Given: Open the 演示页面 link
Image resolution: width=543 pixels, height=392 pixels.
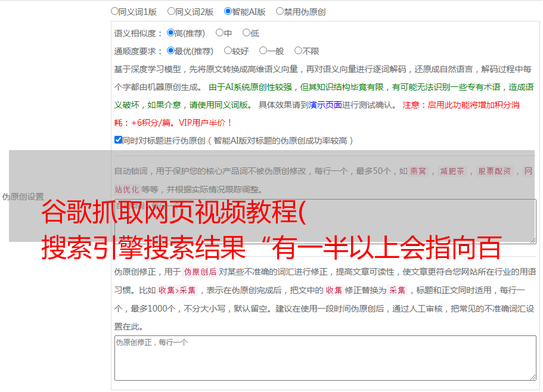Looking at the screenshot, I should point(325,105).
